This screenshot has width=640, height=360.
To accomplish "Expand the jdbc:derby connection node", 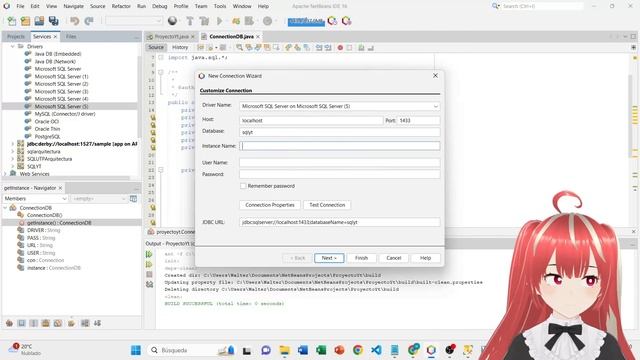I will click(12, 144).
